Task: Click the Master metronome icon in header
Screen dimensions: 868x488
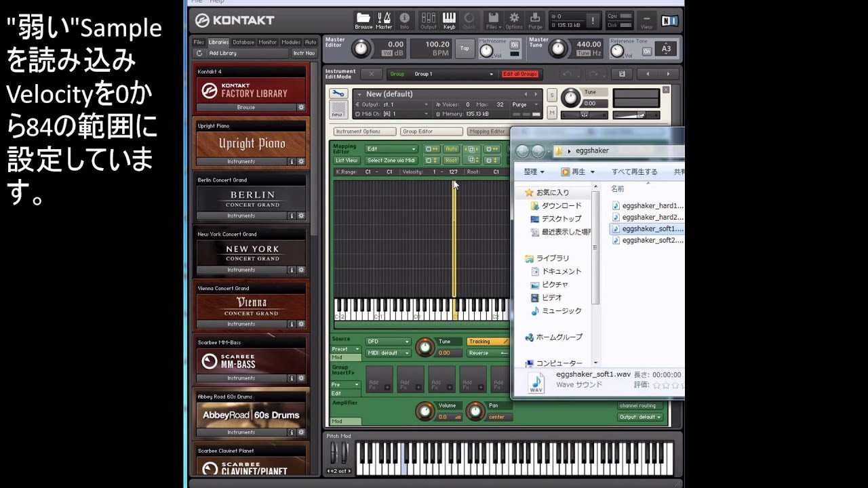Action: pyautogui.click(x=384, y=20)
